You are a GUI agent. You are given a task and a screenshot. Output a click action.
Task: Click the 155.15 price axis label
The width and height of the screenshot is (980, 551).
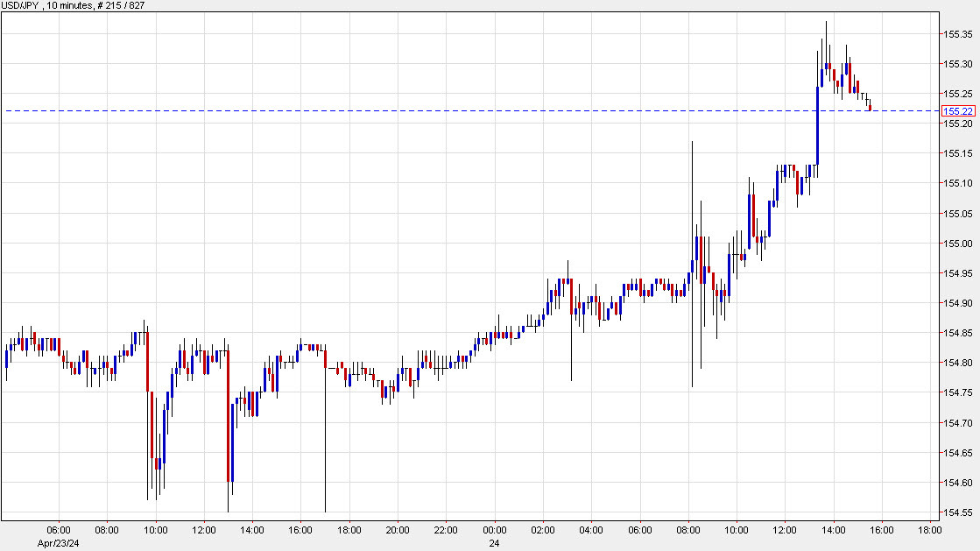pyautogui.click(x=957, y=153)
